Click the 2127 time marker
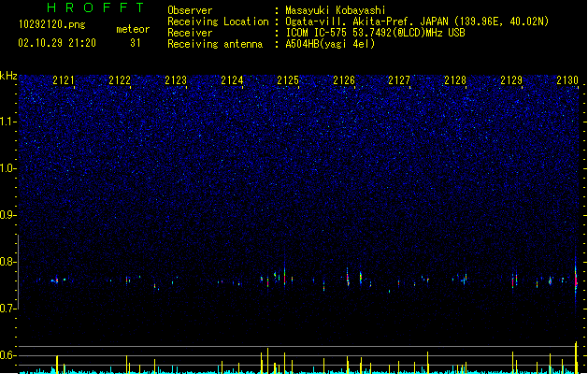Viewport: 588px width, 374px height. [x=399, y=80]
